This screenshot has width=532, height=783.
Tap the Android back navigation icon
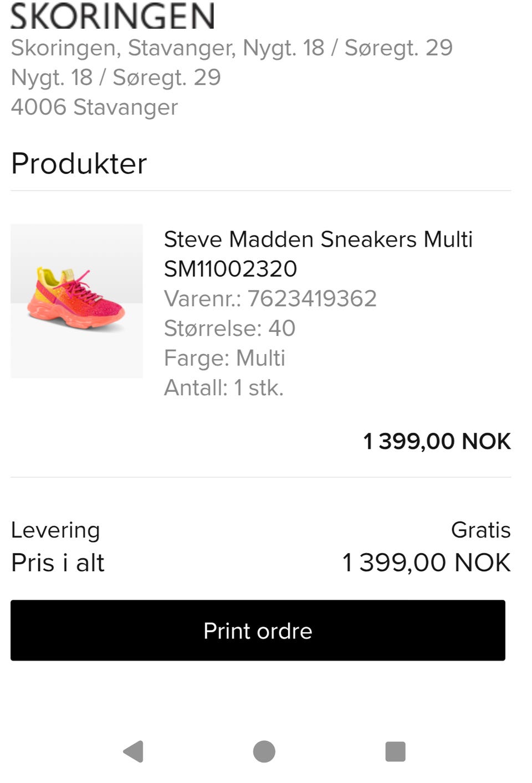[x=134, y=751]
